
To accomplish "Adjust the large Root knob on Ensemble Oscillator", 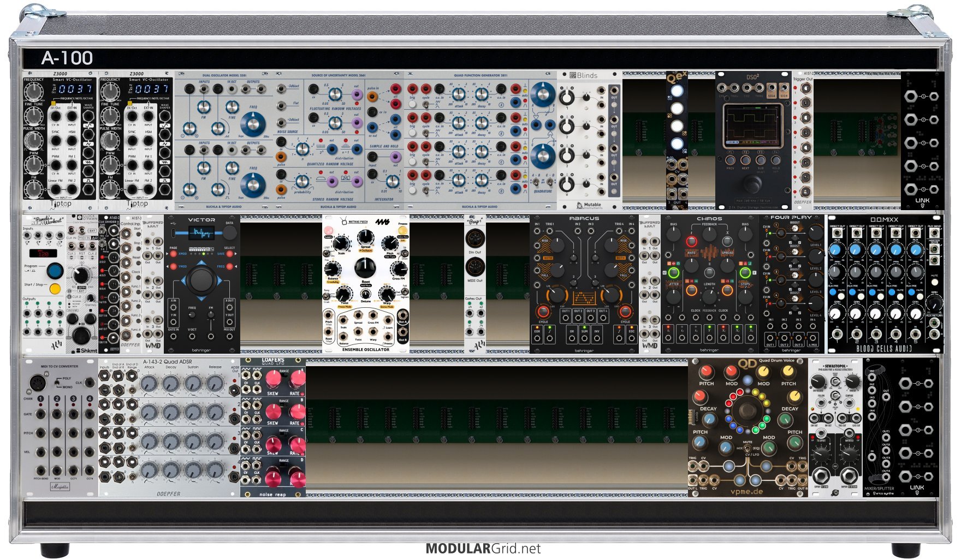I will pyautogui.click(x=365, y=267).
